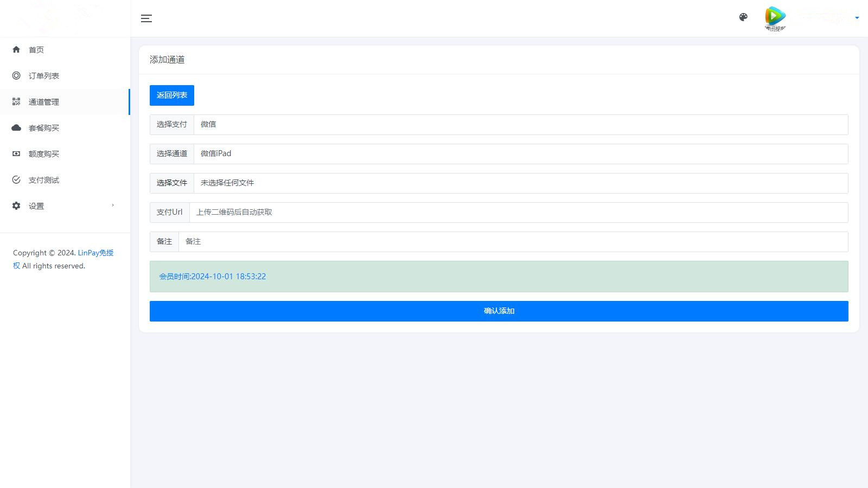Image resolution: width=868 pixels, height=488 pixels.
Task: Open 套餐购买 menu item
Action: click(x=65, y=128)
